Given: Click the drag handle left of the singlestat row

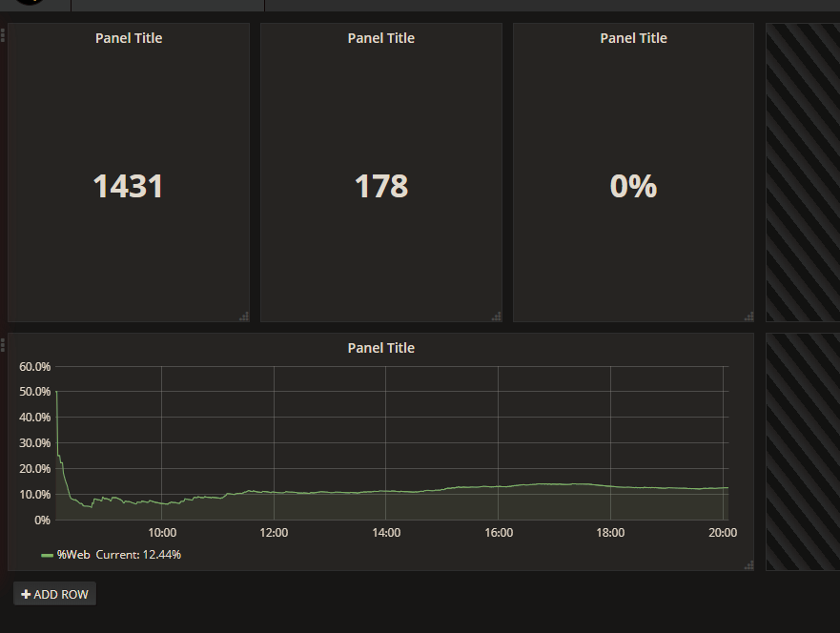Looking at the screenshot, I should tap(3, 36).
